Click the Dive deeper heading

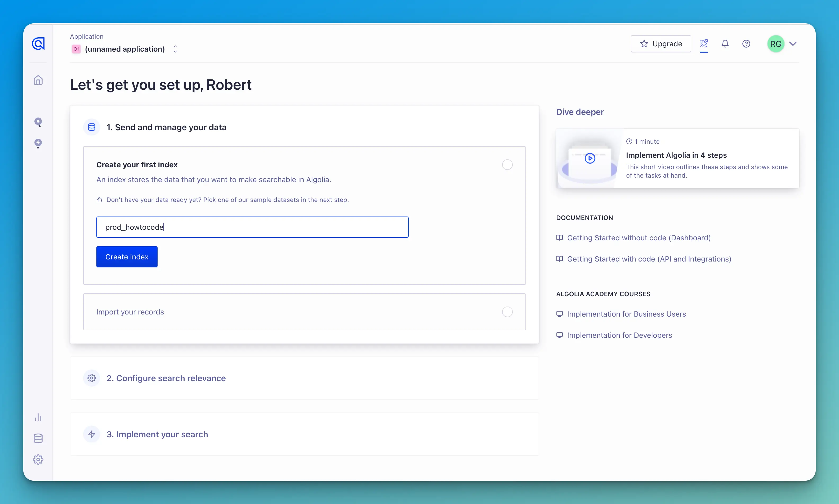pyautogui.click(x=580, y=112)
